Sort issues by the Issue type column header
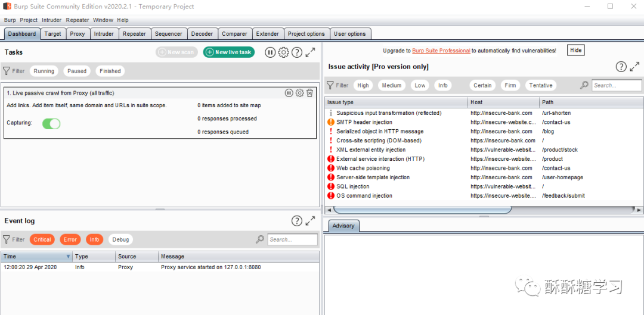Image resolution: width=644 pixels, height=315 pixels. pyautogui.click(x=397, y=102)
